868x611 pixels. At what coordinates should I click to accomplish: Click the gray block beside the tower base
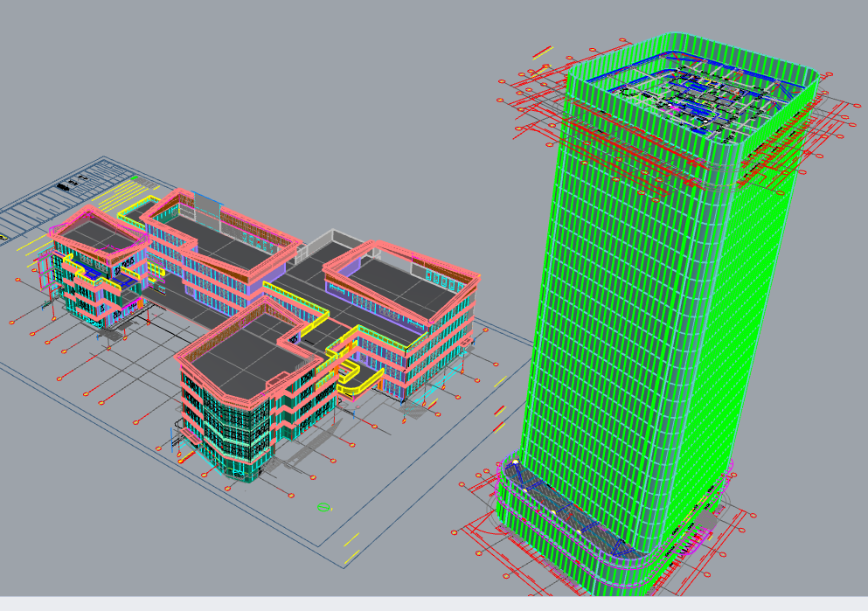pos(705,522)
